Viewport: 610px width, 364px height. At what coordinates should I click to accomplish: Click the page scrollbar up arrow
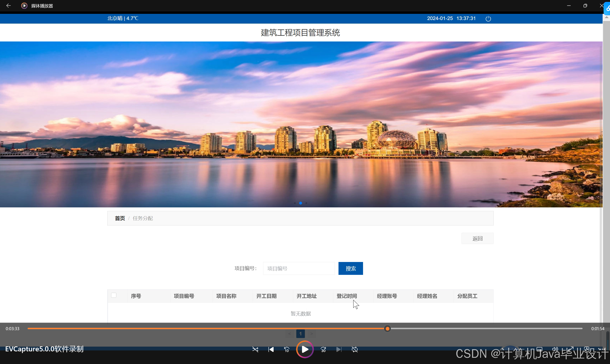(606, 17)
